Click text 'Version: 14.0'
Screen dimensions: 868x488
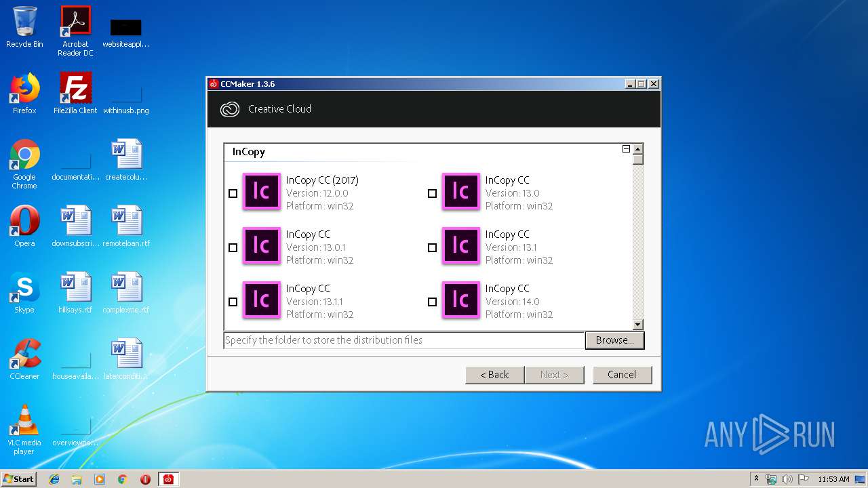(x=512, y=302)
